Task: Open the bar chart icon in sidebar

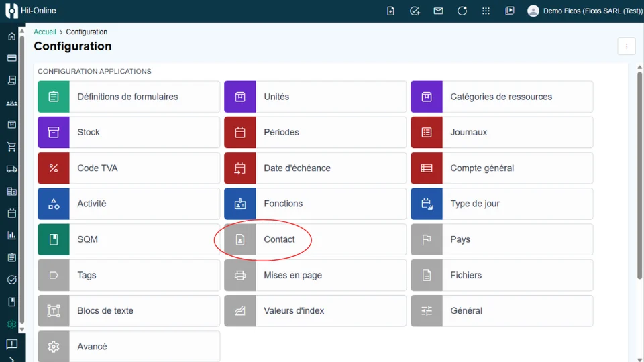Action: point(11,235)
